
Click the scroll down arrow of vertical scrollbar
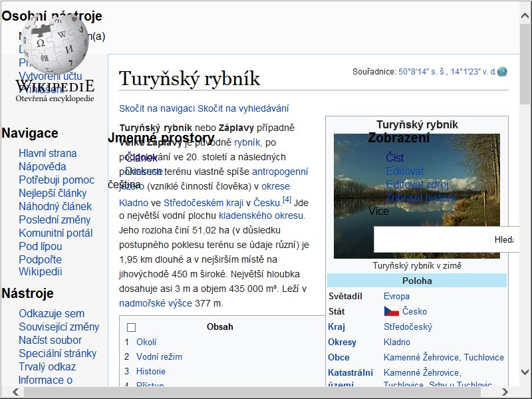pos(525,372)
